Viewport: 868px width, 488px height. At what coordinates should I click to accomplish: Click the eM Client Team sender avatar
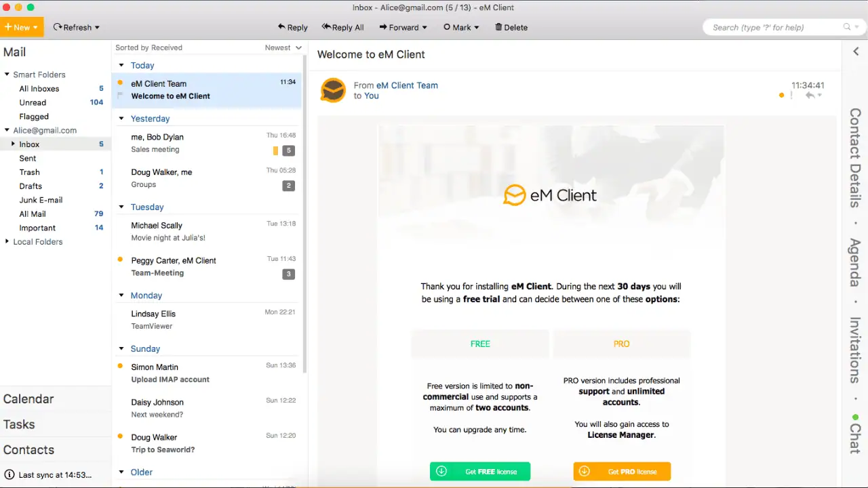click(x=333, y=90)
